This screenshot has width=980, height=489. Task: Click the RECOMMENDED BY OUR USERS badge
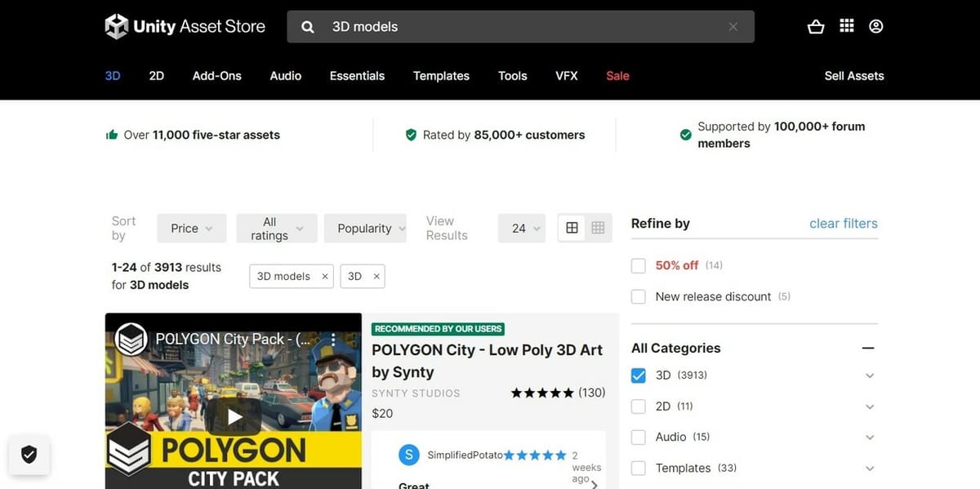pos(439,329)
